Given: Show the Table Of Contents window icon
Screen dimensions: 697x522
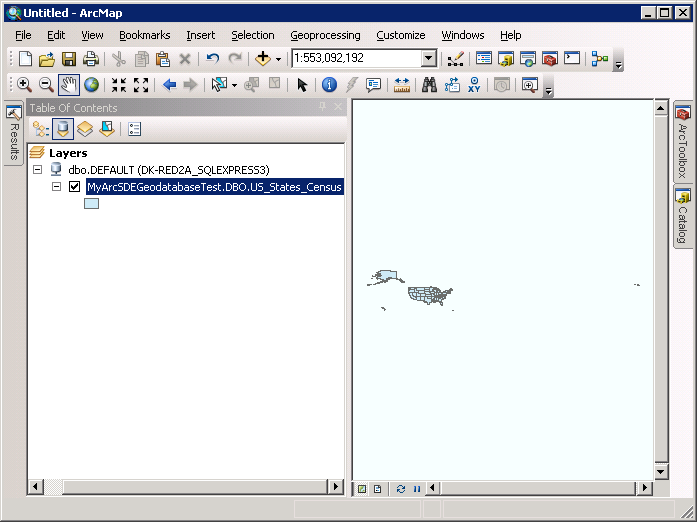Looking at the screenshot, I should coord(484,59).
